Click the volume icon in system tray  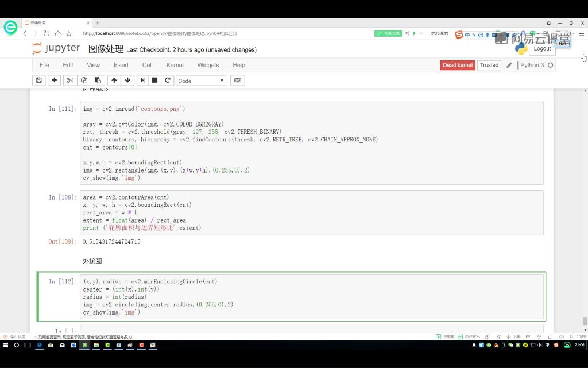pyautogui.click(x=540, y=345)
